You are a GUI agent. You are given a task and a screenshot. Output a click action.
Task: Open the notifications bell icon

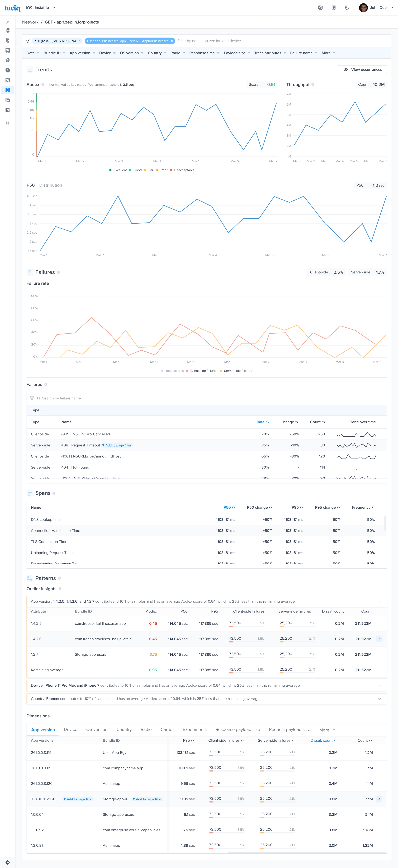pyautogui.click(x=347, y=8)
